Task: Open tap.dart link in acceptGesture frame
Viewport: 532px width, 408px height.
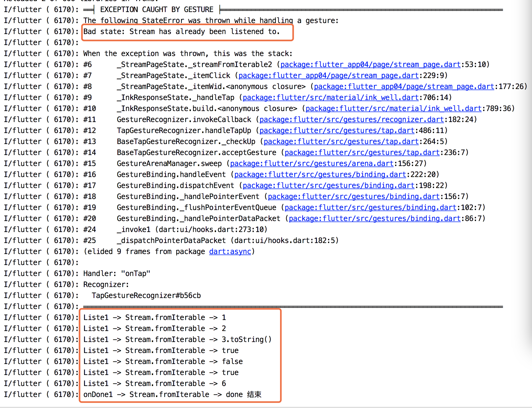Action: [x=362, y=152]
